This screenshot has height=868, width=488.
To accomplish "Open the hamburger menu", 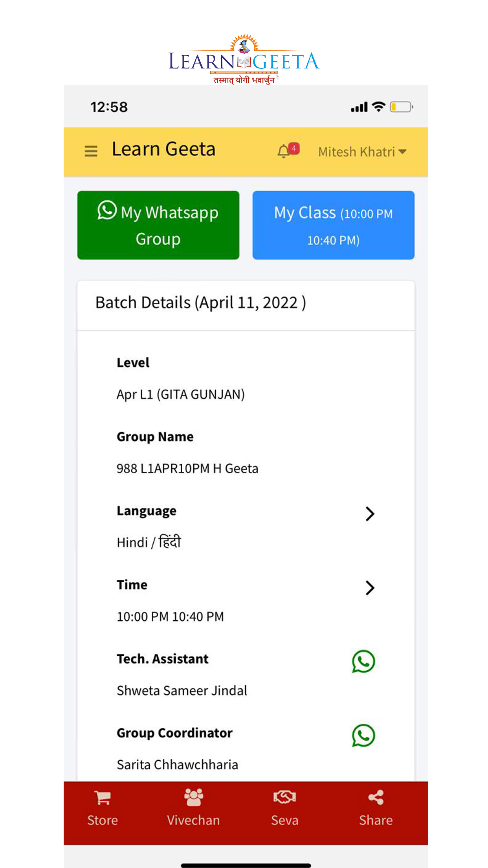I will tap(91, 151).
